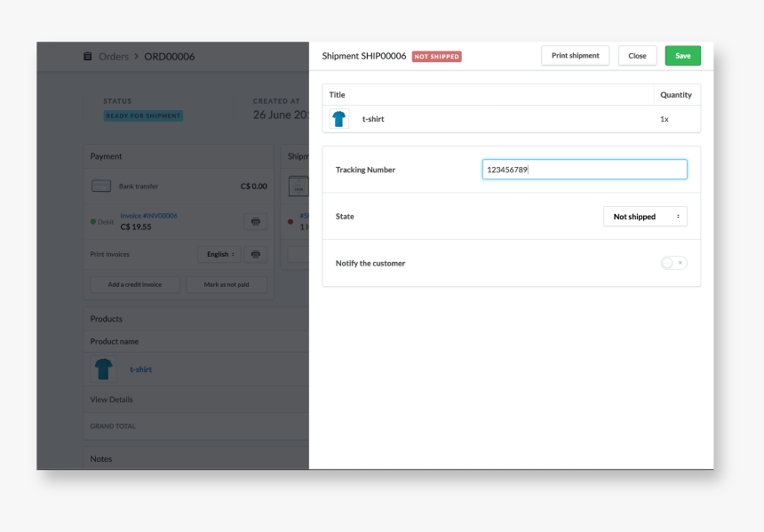This screenshot has height=532, width=764.
Task: Open the English invoice language dropdown
Action: [219, 254]
